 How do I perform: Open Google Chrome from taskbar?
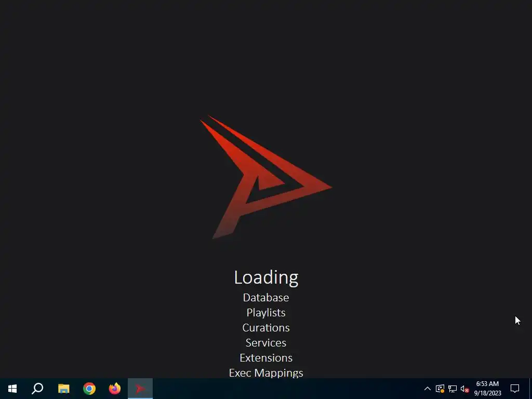89,389
